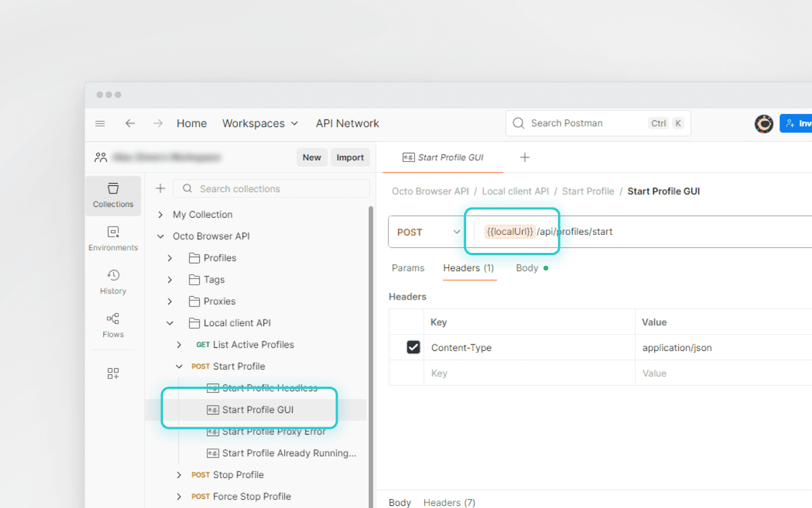Open the POST method dropdown
The width and height of the screenshot is (812, 508).
428,232
